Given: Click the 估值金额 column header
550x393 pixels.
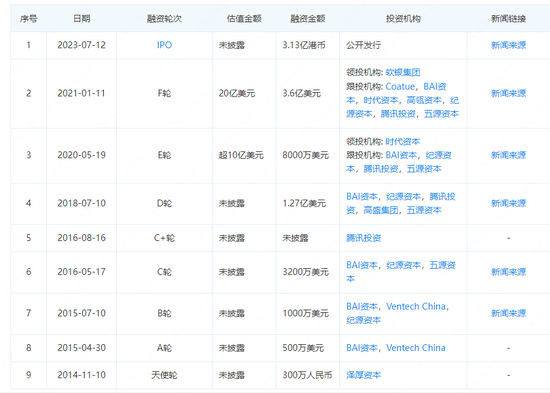Looking at the screenshot, I should pos(244,19).
